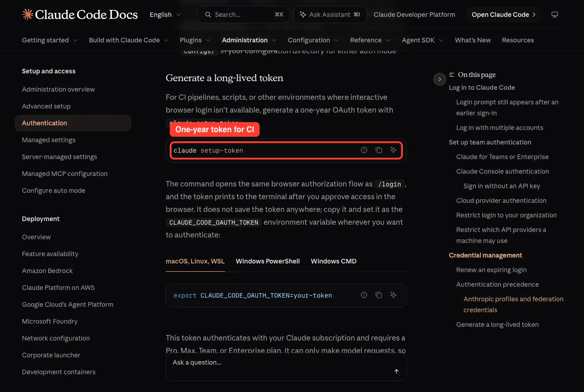Screen dimensions: 584x392
Task: Open the English language dropdown
Action: (x=165, y=15)
